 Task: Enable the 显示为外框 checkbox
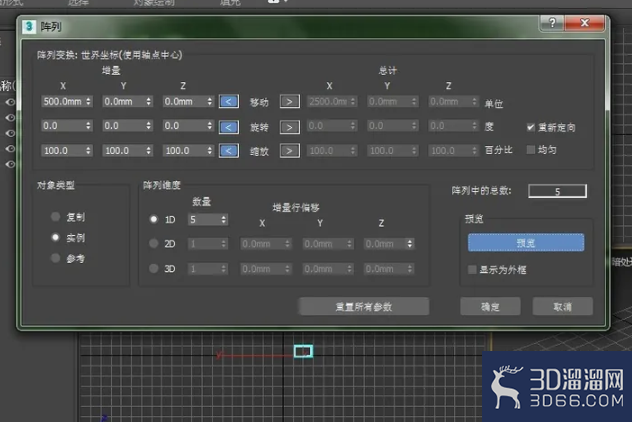(x=472, y=270)
